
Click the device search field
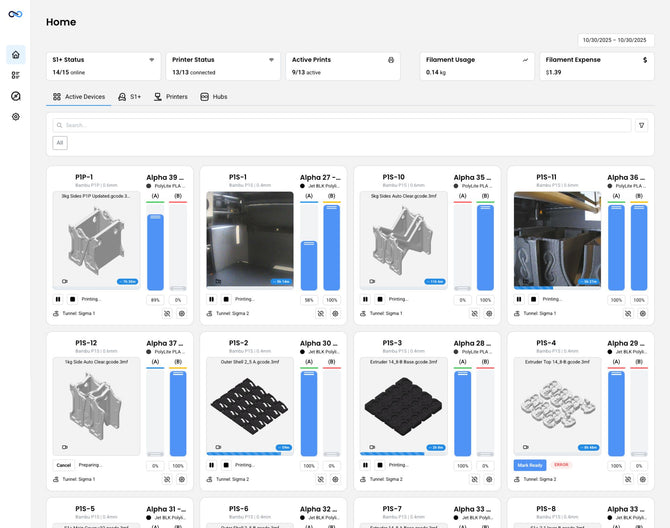click(x=340, y=125)
